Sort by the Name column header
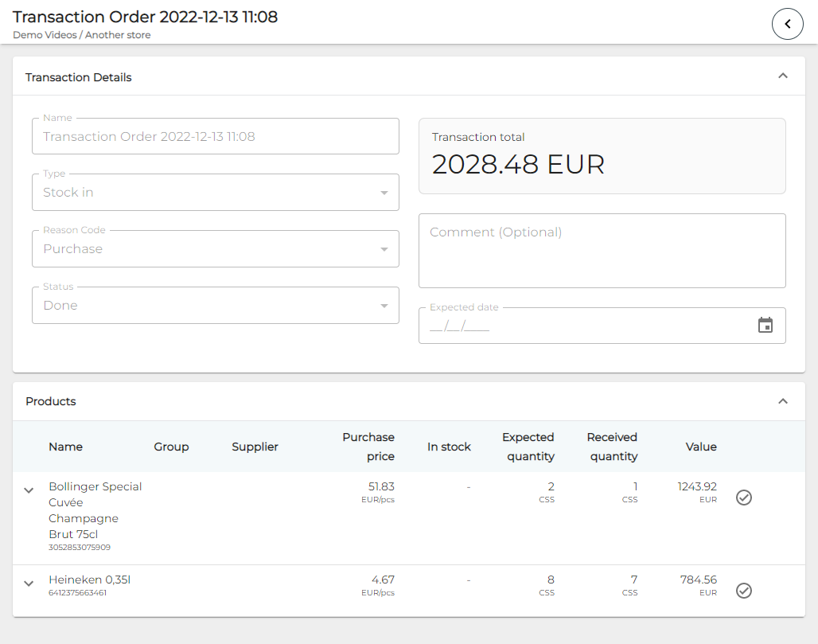The image size is (818, 644). (x=65, y=447)
